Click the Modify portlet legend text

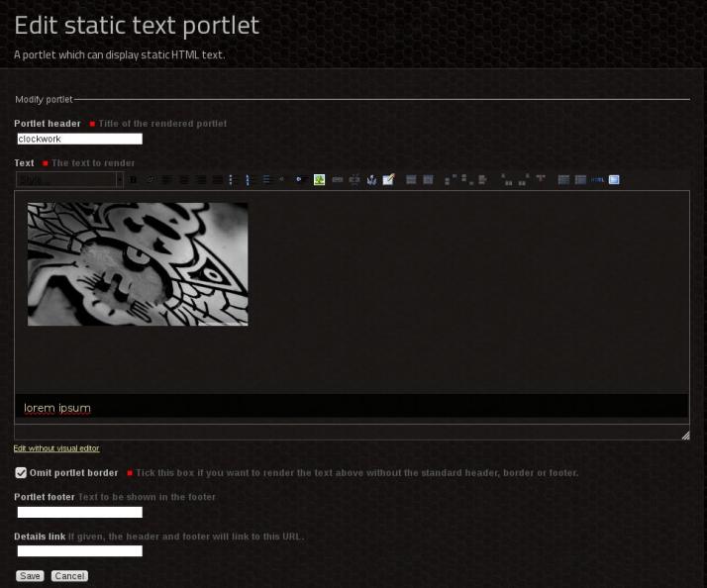pos(44,99)
